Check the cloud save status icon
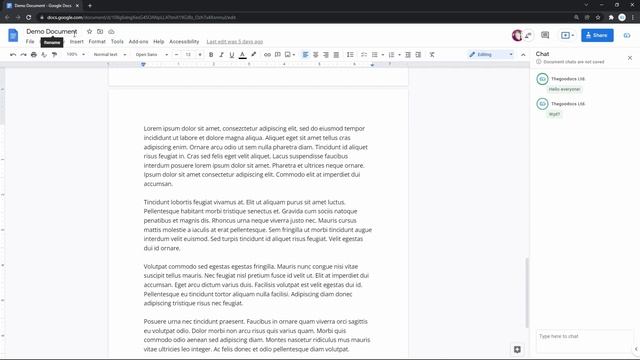Image resolution: width=640 pixels, height=360 pixels. [111, 31]
